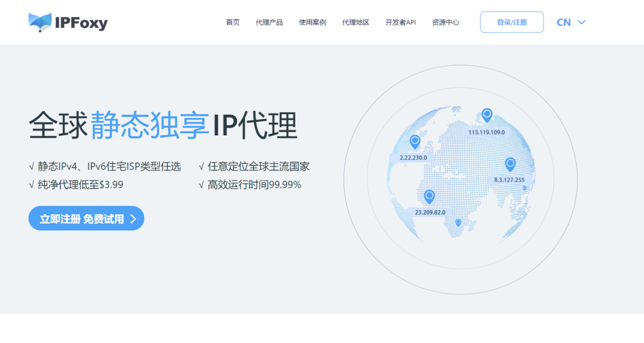Open the 代理产品 menu
The image size is (644, 343).
point(270,22)
